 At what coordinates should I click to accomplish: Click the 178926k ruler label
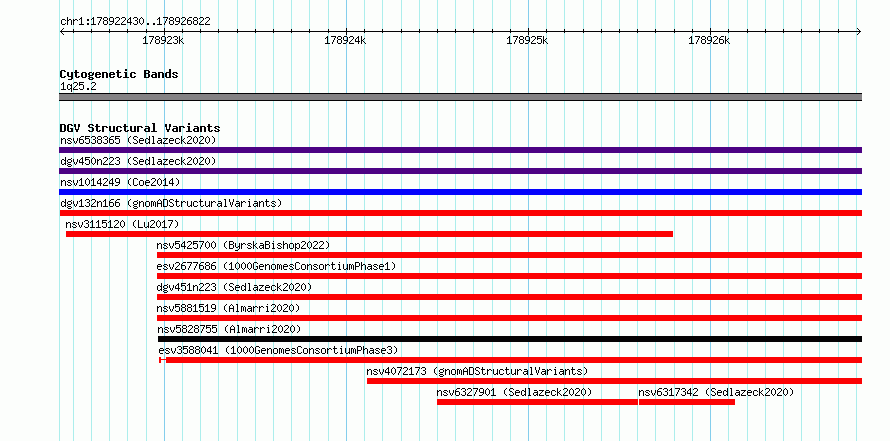click(x=710, y=41)
